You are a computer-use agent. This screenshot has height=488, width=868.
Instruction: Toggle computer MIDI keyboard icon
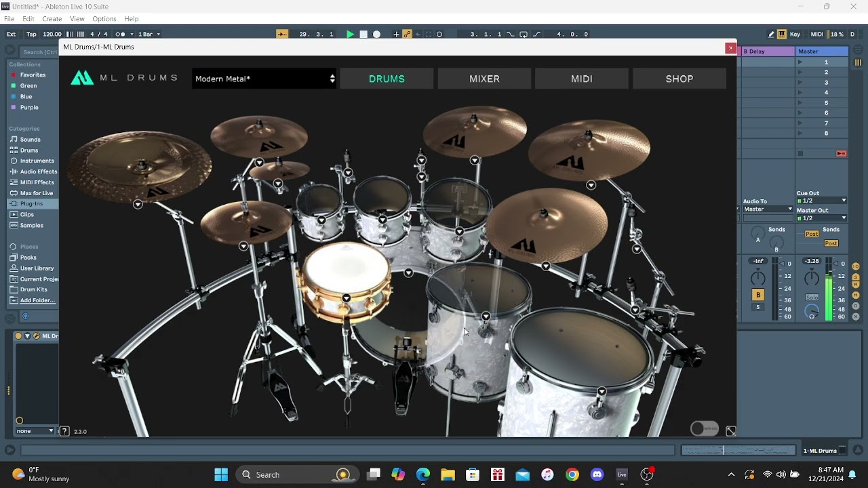click(x=782, y=34)
